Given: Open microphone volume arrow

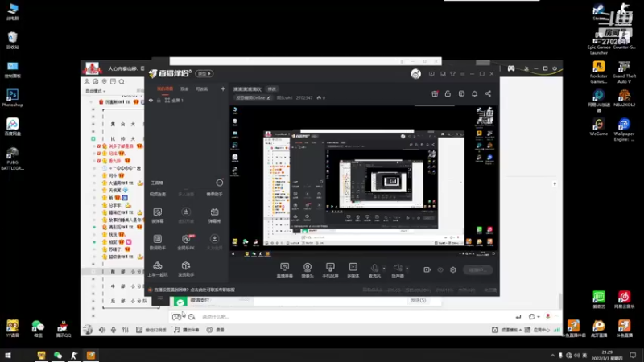Looking at the screenshot, I should click(384, 269).
